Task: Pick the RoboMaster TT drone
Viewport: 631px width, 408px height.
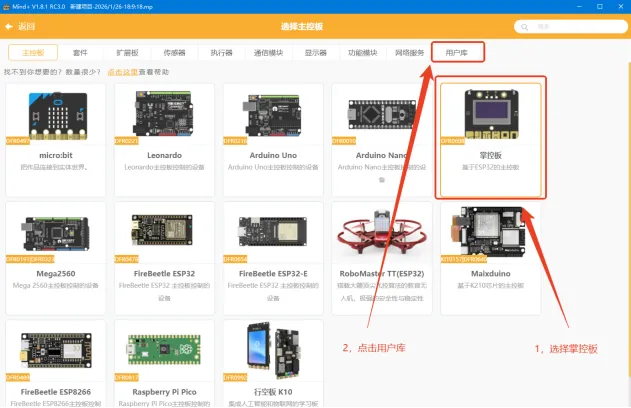Action: [x=381, y=258]
